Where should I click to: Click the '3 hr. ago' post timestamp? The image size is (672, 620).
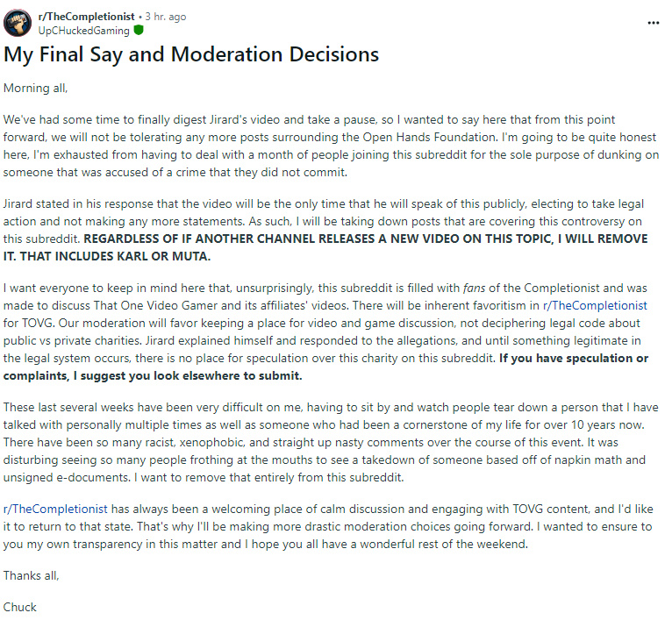[166, 17]
